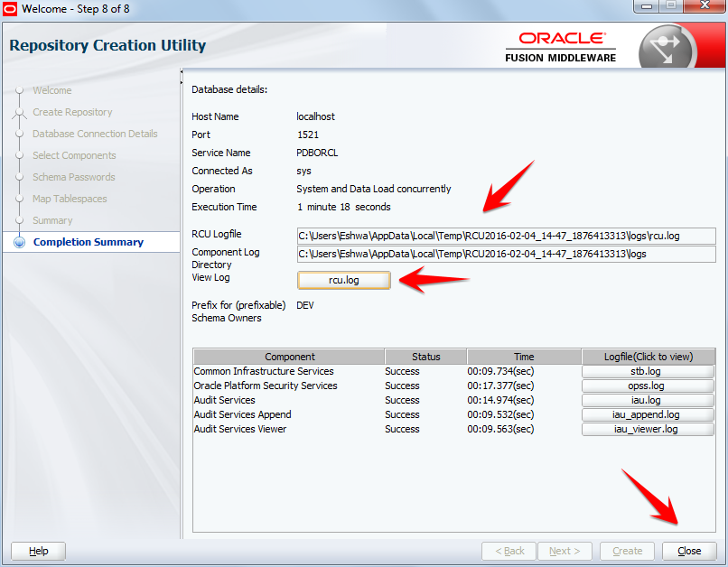Click the disabled Create button
Image resolution: width=728 pixels, height=567 pixels.
coord(627,551)
